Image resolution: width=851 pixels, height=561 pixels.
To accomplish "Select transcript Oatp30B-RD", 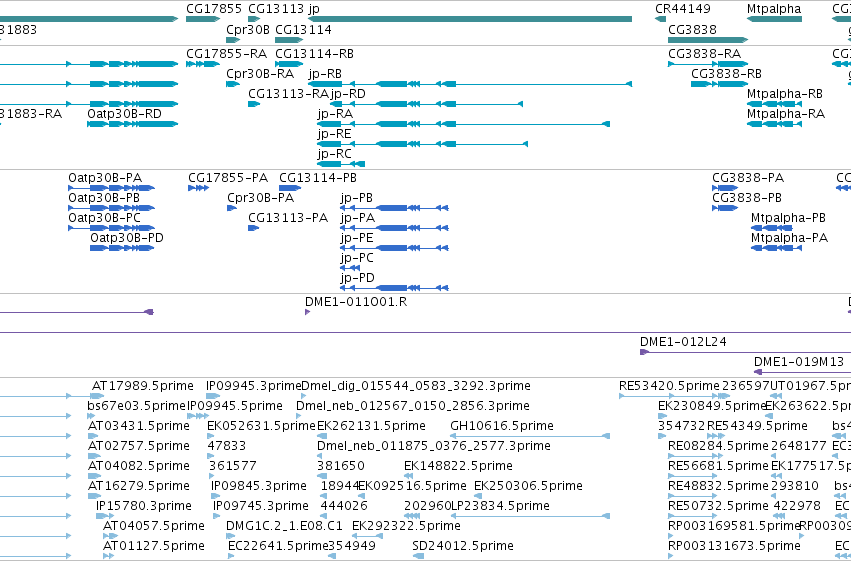I will 124,114.
